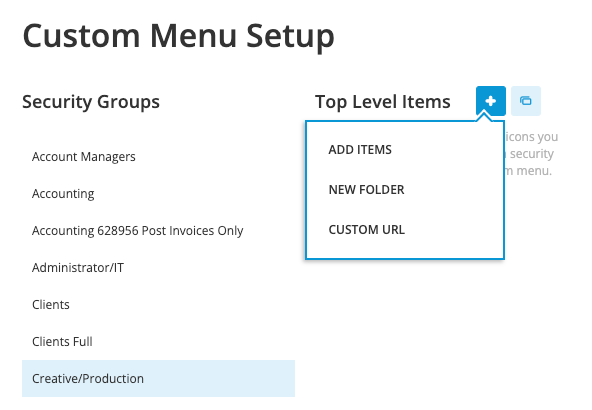The image size is (592, 410).
Task: Pick CUSTOM URL from the popup menu
Action: pyautogui.click(x=367, y=230)
